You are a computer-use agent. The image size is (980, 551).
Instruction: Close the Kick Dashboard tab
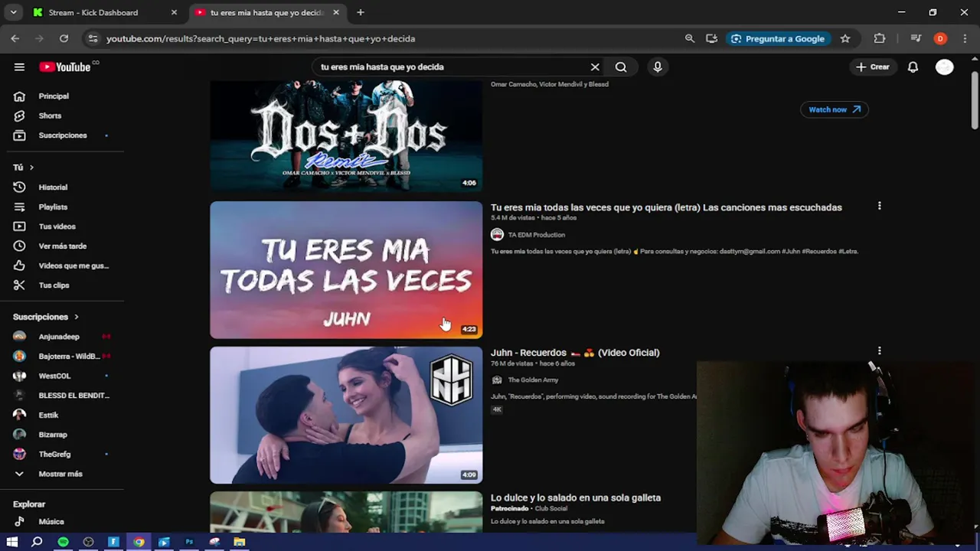pyautogui.click(x=174, y=12)
